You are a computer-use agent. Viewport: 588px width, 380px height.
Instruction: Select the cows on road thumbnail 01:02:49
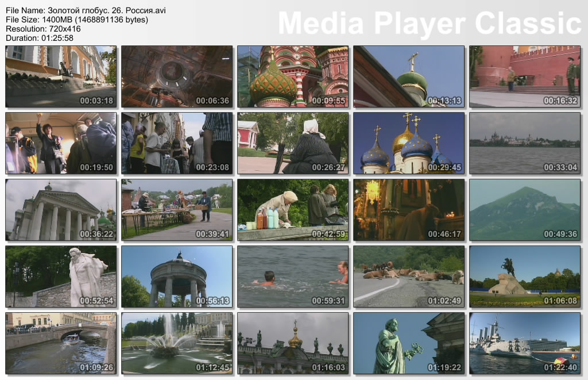(409, 277)
